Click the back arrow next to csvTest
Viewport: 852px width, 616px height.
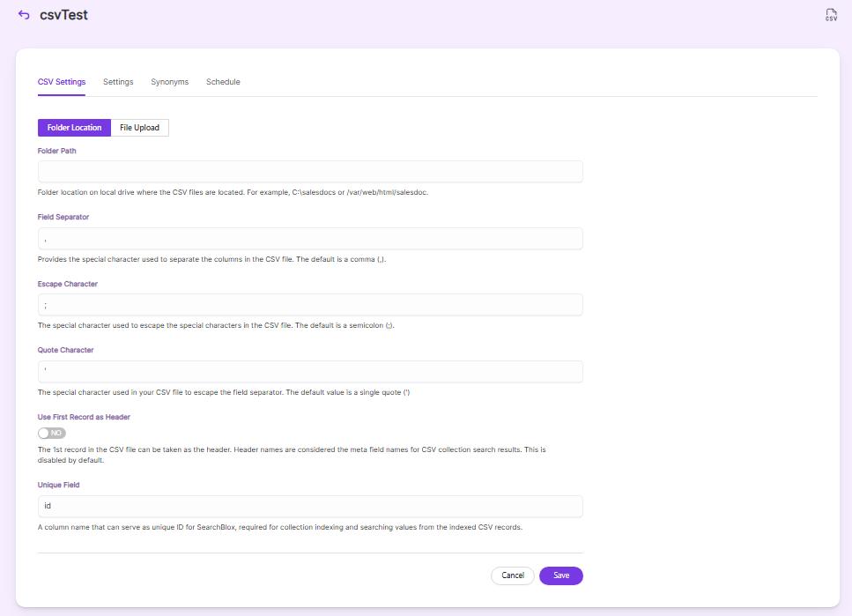[24, 15]
